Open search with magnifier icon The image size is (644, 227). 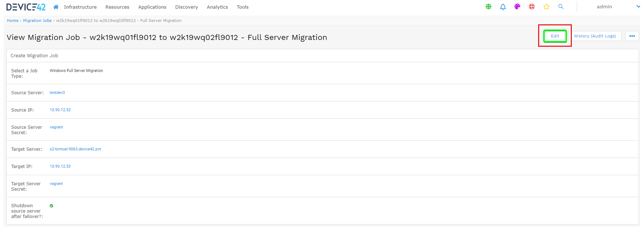click(561, 7)
